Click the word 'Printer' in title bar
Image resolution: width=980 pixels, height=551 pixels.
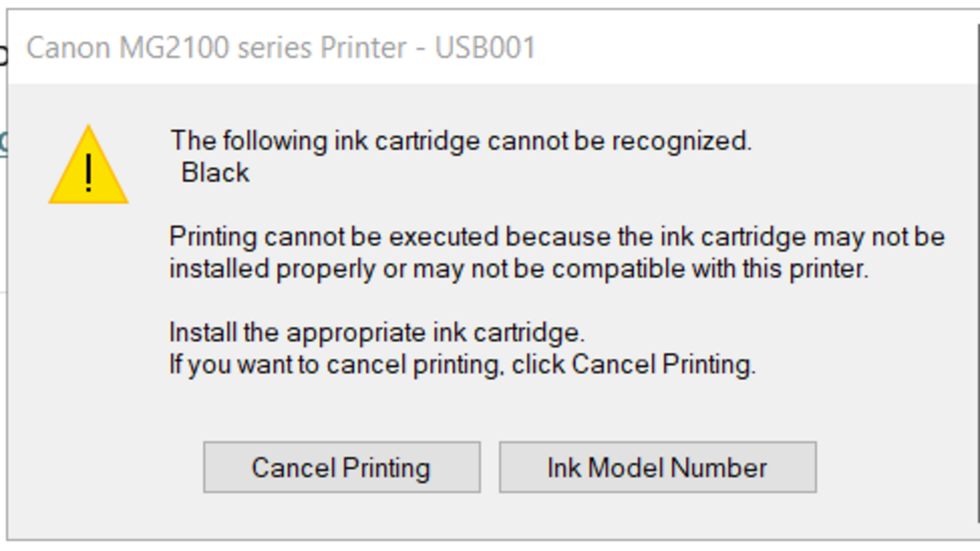tap(363, 48)
